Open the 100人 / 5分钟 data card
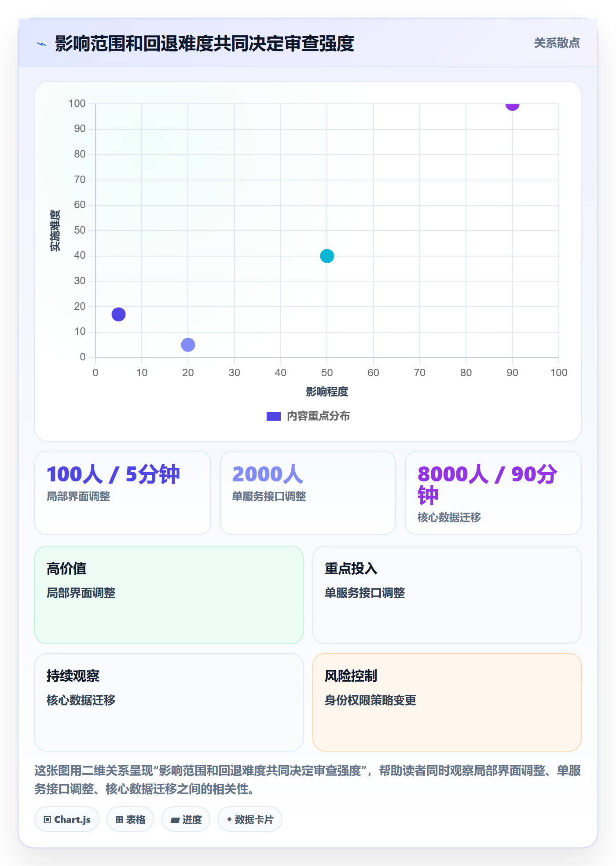The image size is (616, 866). click(123, 493)
